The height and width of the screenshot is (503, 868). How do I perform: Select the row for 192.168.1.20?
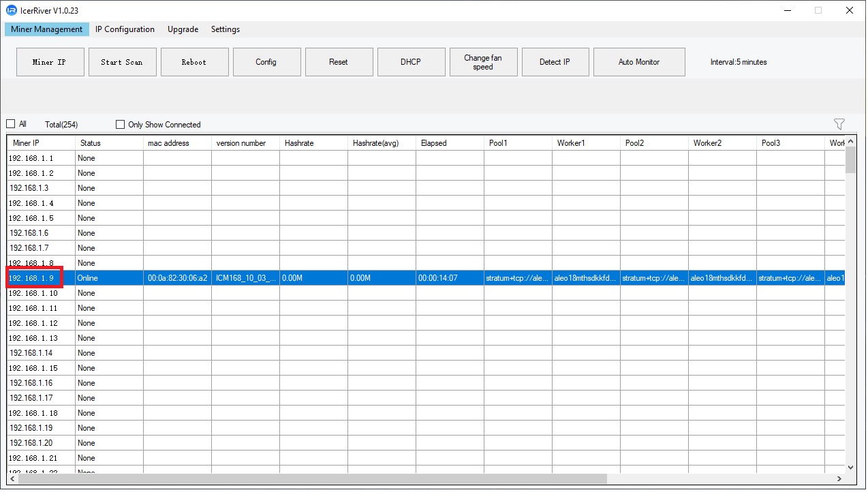[427, 443]
